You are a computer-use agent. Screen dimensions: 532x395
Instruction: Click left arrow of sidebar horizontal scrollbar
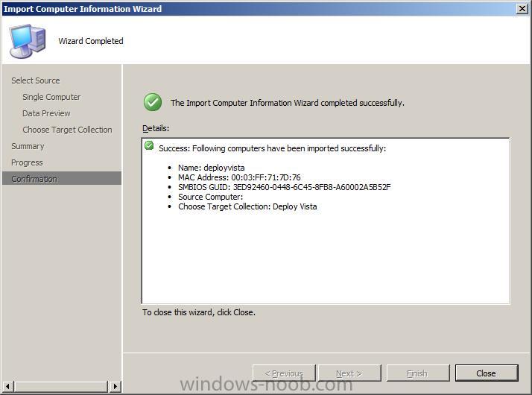coord(7,386)
